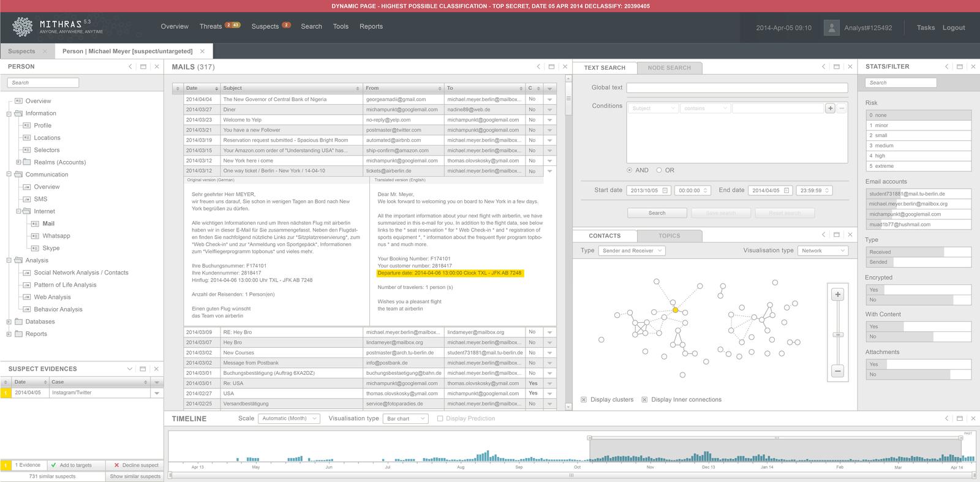Click highlighted yellow node in network graph
This screenshot has width=980, height=482.
[676, 311]
